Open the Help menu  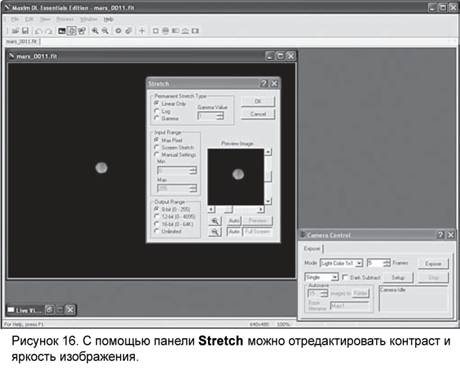click(x=109, y=19)
